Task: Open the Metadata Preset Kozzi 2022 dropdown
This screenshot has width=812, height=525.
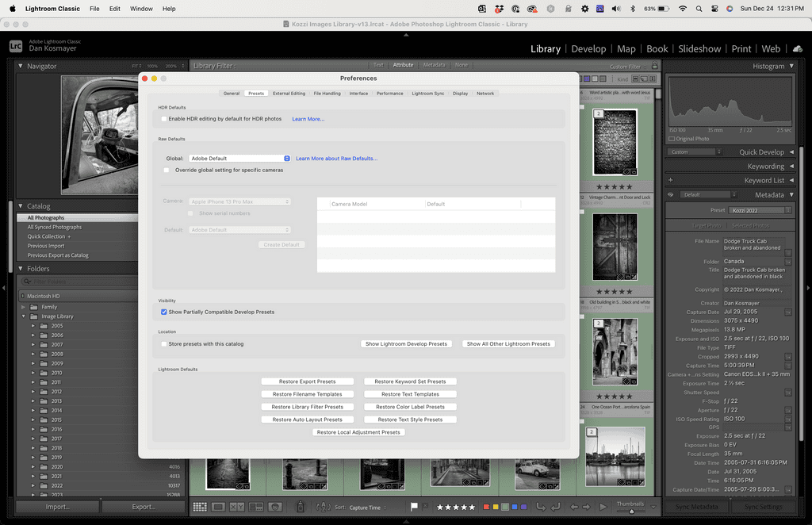Action: click(760, 210)
